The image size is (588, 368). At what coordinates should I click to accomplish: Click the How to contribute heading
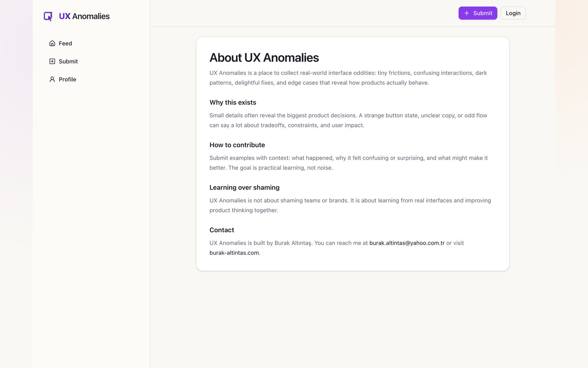(237, 145)
